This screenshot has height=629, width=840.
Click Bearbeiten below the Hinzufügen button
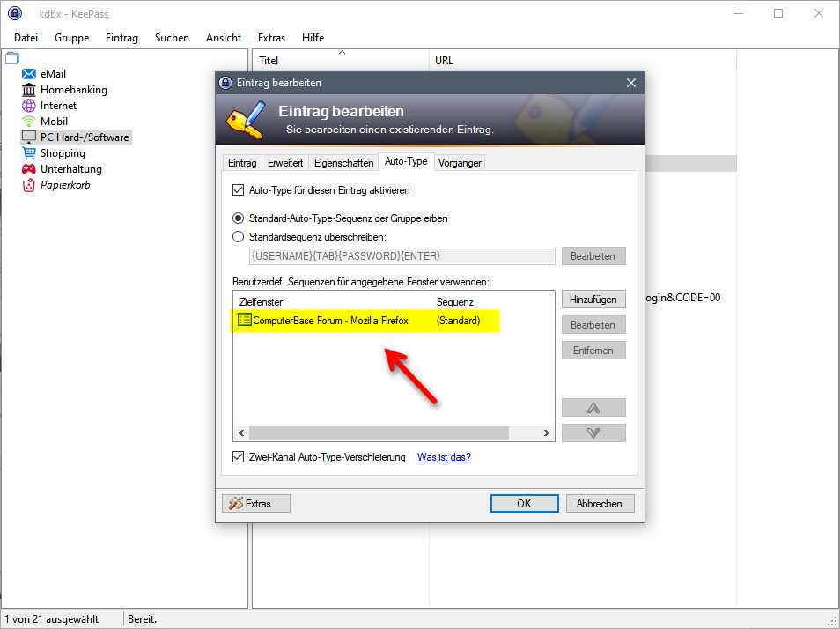[593, 325]
